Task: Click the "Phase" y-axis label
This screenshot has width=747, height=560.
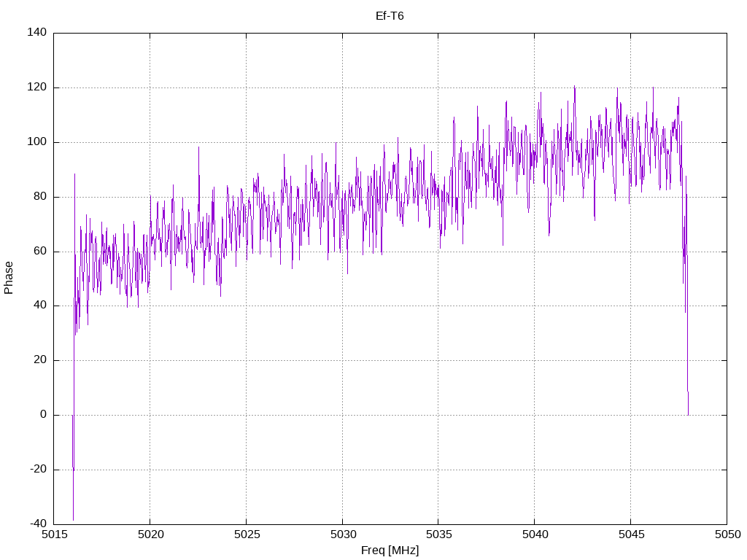Action: 9,278
